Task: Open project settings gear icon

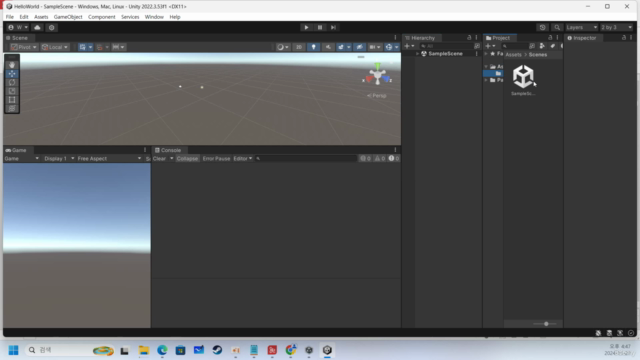Action: click(51, 27)
